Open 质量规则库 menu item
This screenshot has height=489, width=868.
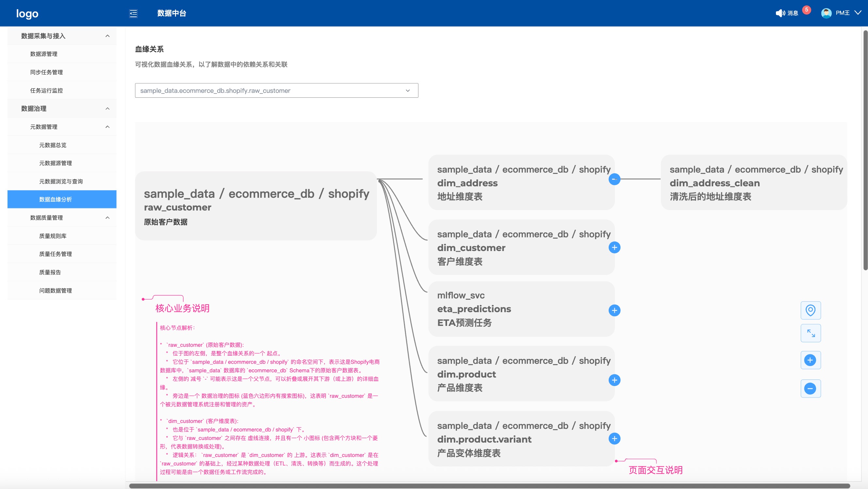coord(62,236)
